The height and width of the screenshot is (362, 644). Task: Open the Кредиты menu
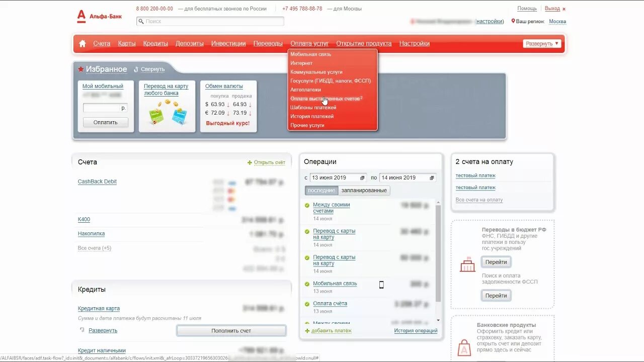click(x=155, y=44)
